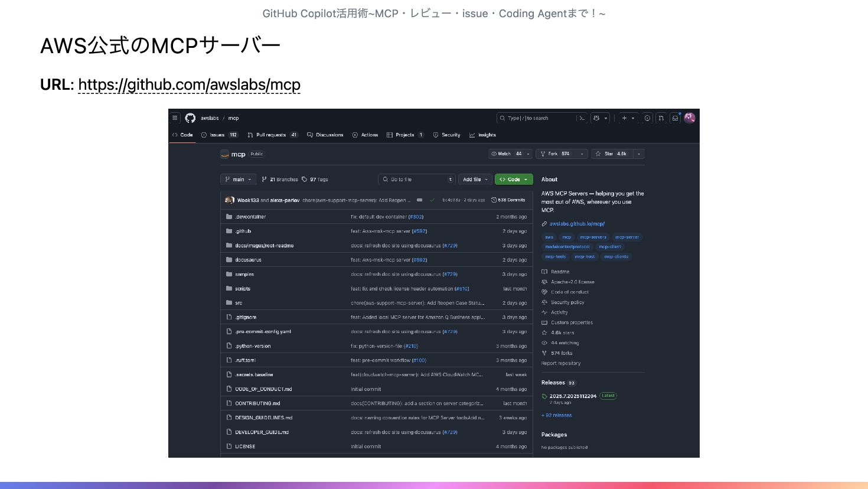Viewport: 868px width, 489px height.
Task: Open the 2025.7.2025112204 release
Action: pyautogui.click(x=573, y=396)
